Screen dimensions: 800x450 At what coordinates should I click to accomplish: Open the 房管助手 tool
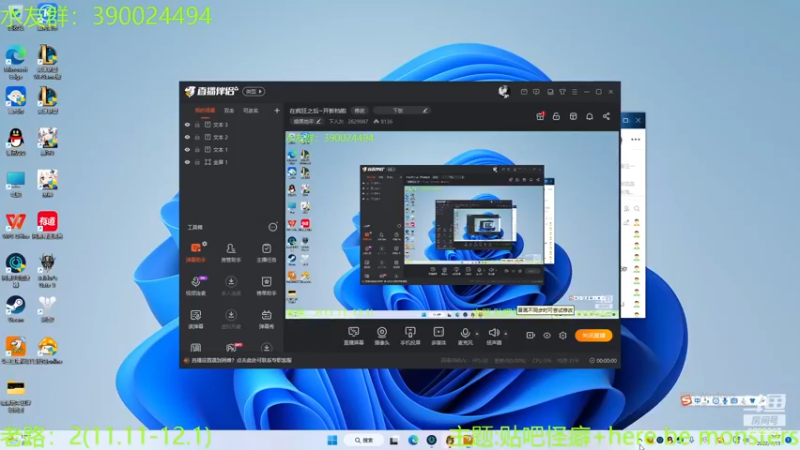[231, 252]
